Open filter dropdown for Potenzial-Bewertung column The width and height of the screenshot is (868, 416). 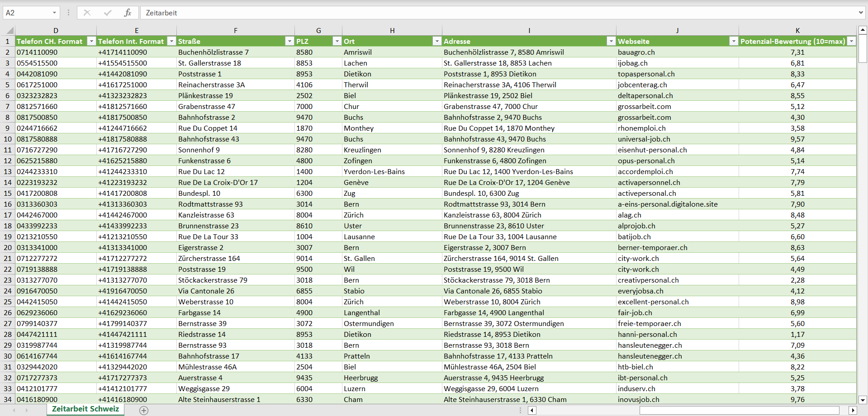point(851,41)
